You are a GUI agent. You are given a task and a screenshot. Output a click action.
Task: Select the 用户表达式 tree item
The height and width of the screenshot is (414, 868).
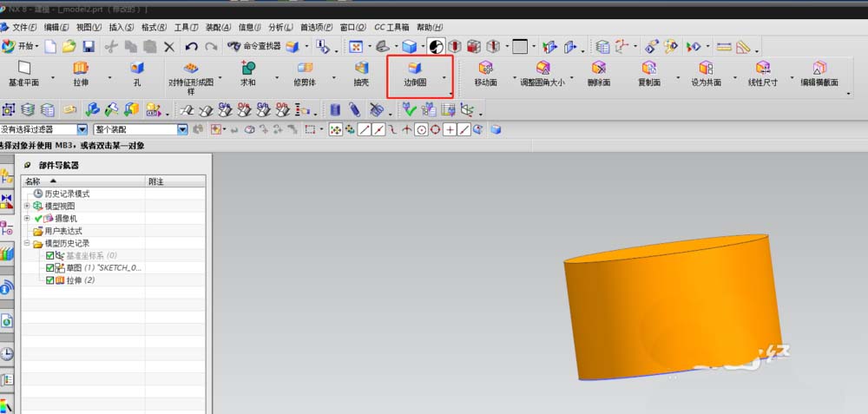tap(57, 231)
